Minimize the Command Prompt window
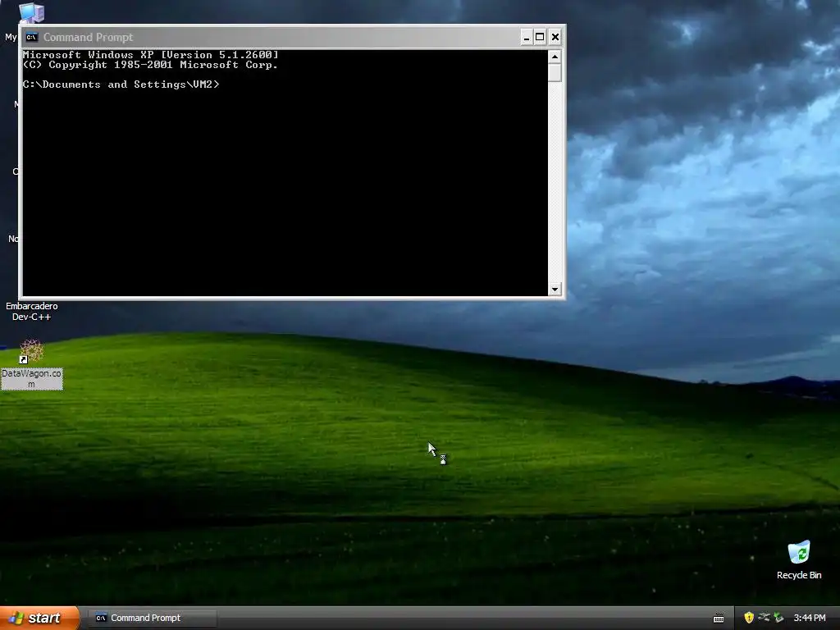The width and height of the screenshot is (840, 630). click(527, 37)
